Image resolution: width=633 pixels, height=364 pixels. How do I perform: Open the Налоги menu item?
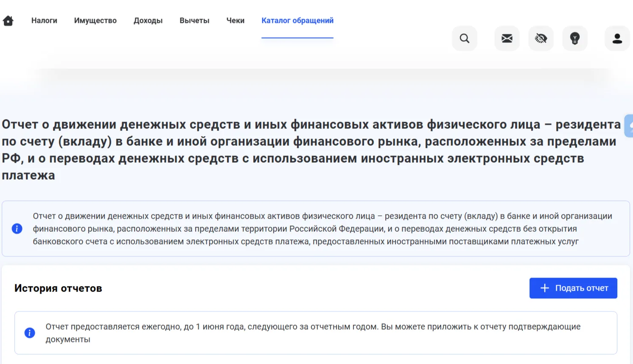click(x=44, y=20)
